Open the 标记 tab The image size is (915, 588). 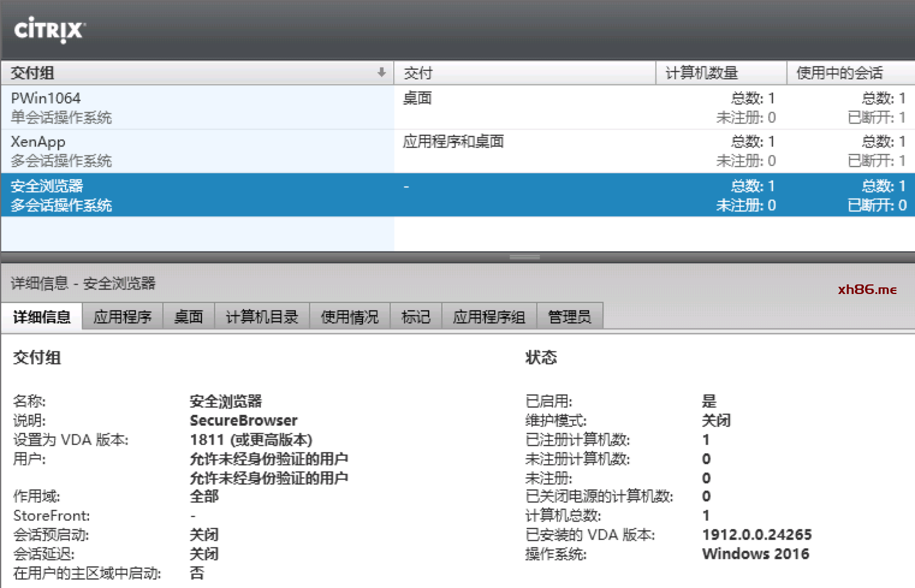(416, 317)
